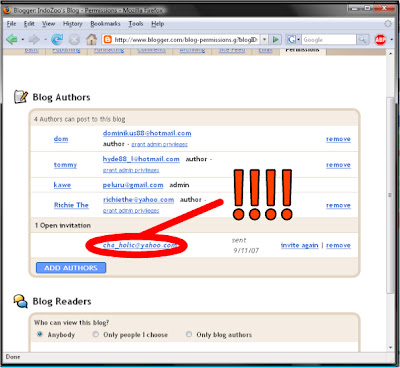Click the Blog Authors notepad icon
Viewport: 400px width, 368px height.
pyautogui.click(x=21, y=97)
